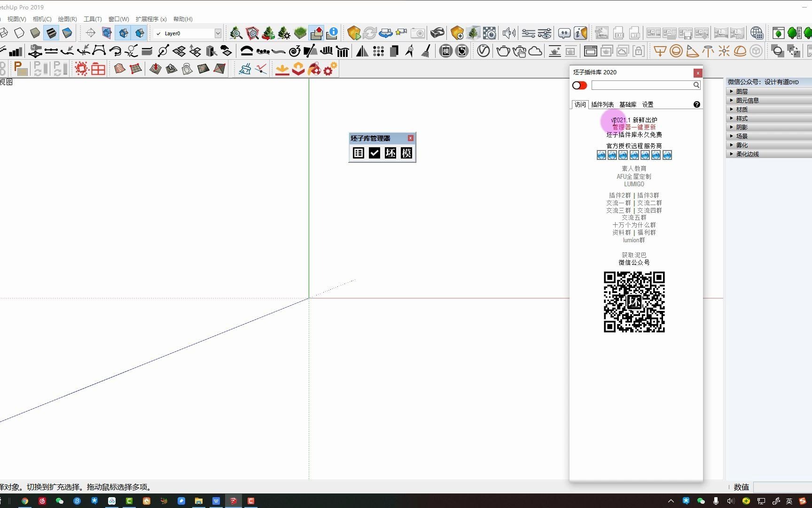Open the 工具(T) menu

point(93,19)
